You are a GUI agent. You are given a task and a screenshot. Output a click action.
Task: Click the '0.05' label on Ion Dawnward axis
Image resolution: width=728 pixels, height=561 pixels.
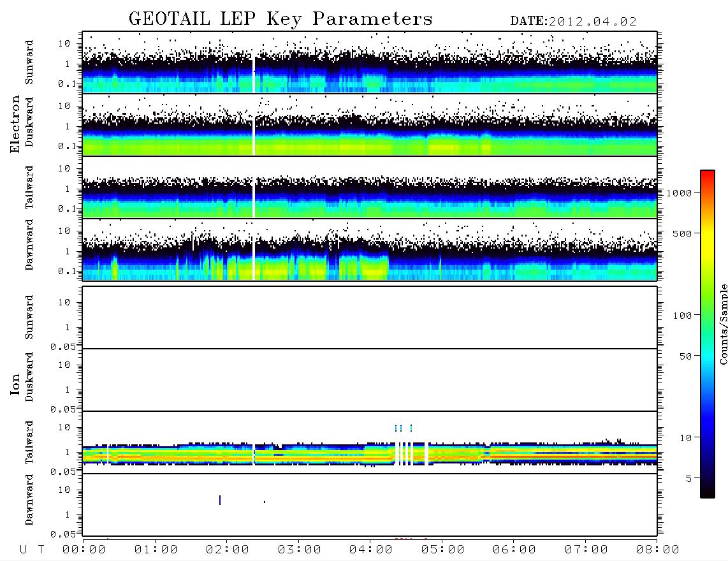[62, 534]
